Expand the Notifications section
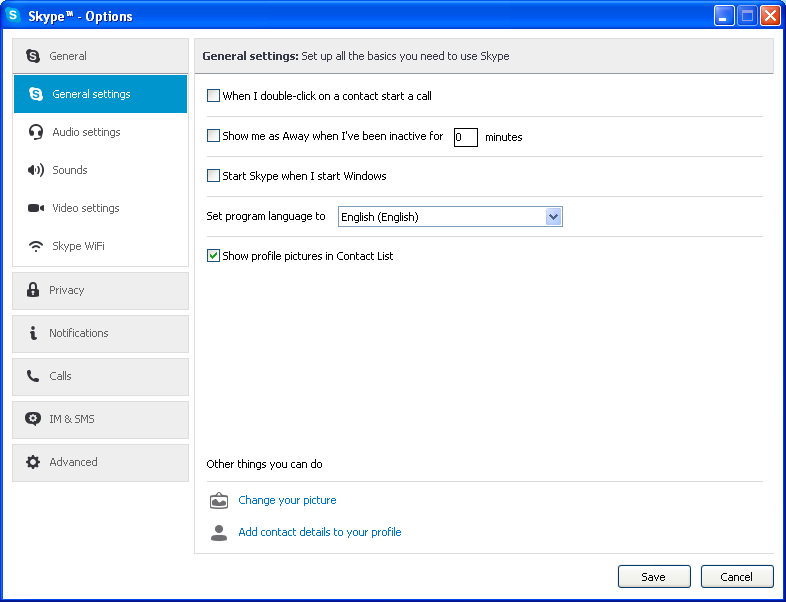 [x=100, y=333]
